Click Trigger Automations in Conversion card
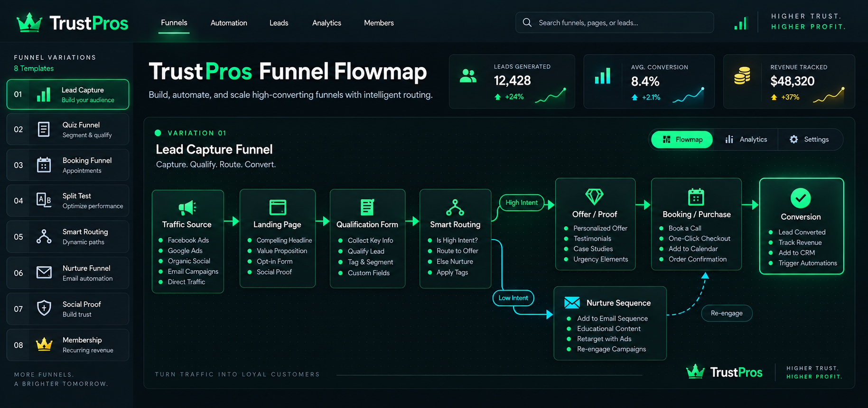The width and height of the screenshot is (868, 408). point(808,263)
